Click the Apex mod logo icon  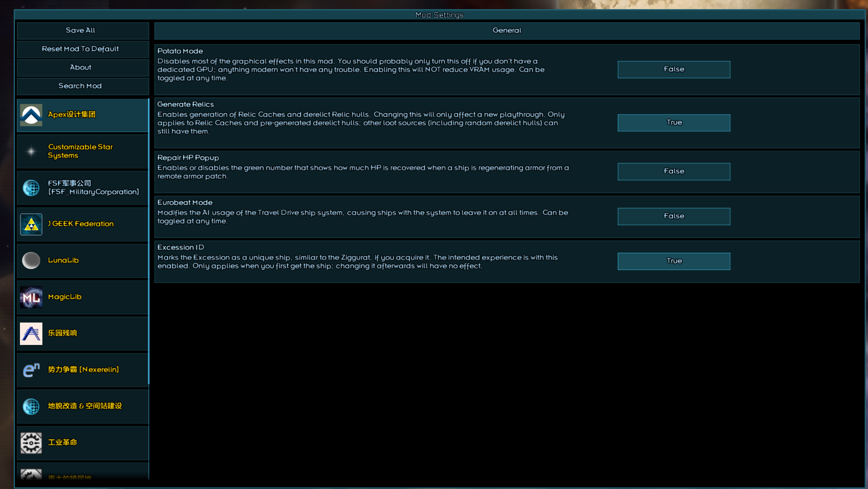tap(31, 115)
